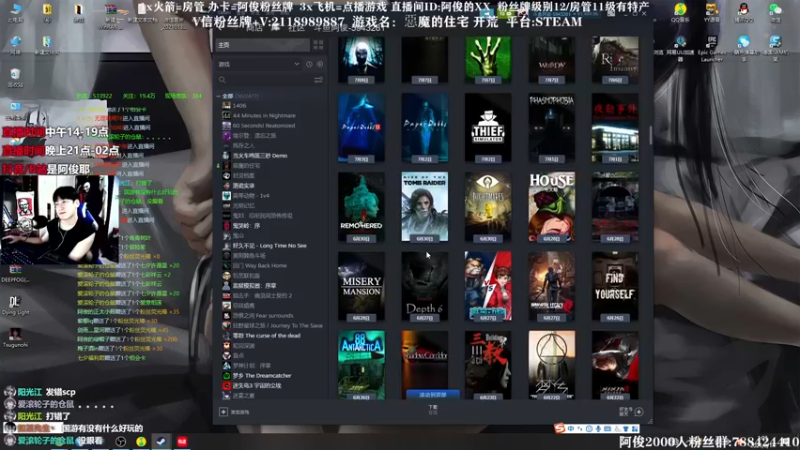Select 当火车鸣笛三秒 Demo in list
The width and height of the screenshot is (800, 450).
tap(260, 156)
